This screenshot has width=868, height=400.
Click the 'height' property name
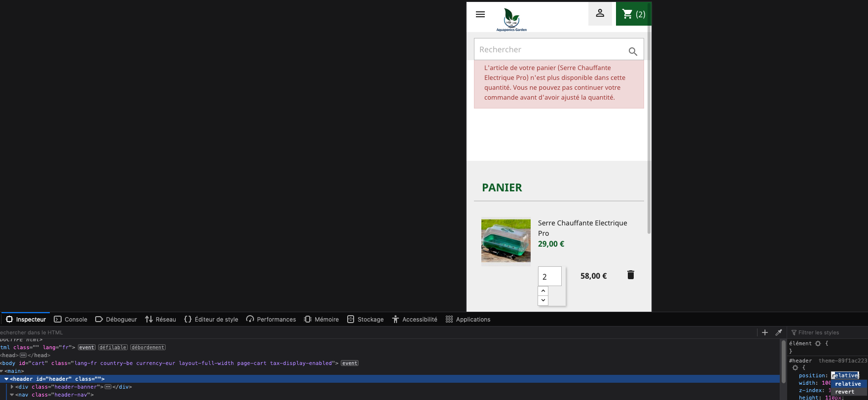click(809, 398)
